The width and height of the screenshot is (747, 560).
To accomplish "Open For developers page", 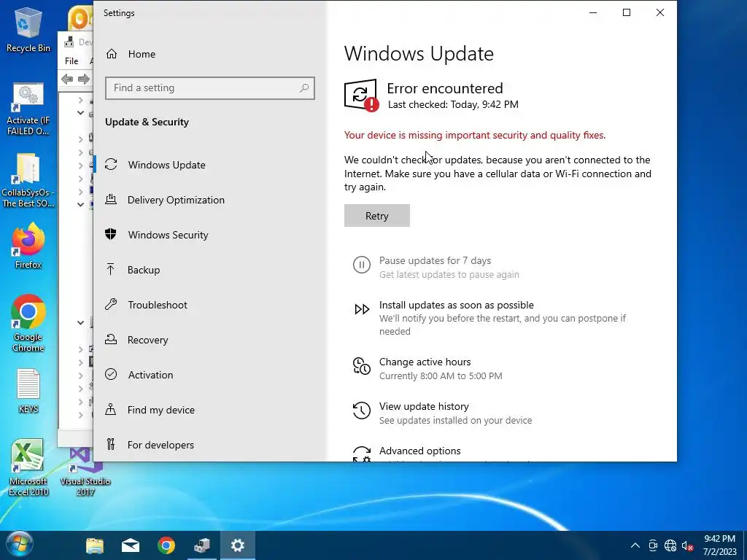I will 209,445.
